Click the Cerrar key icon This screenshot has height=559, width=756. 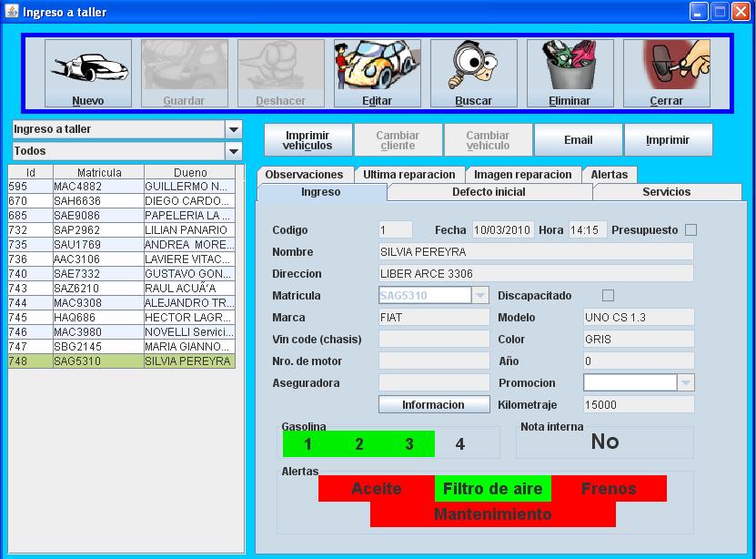coord(666,66)
